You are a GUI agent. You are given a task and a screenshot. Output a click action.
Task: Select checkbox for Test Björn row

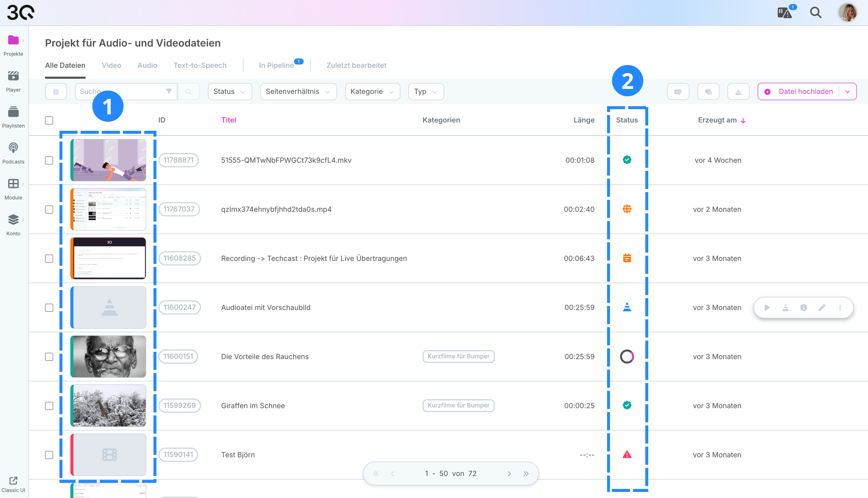(x=49, y=455)
